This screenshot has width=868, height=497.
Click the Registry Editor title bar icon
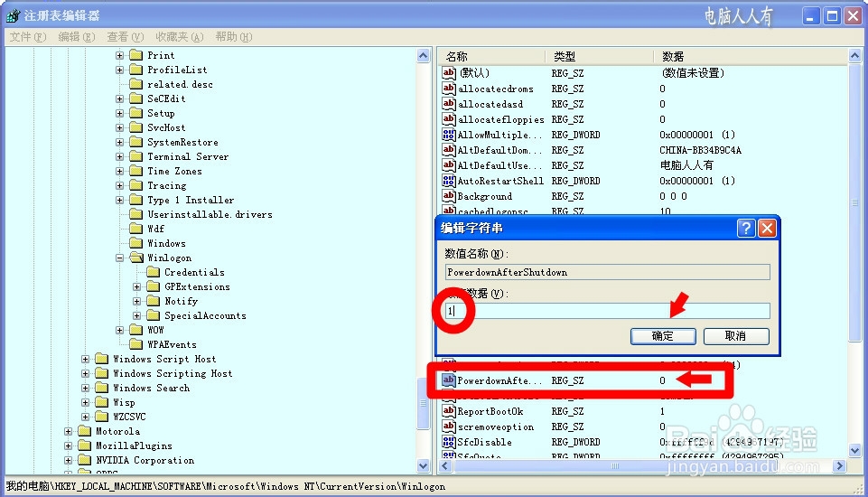point(13,15)
